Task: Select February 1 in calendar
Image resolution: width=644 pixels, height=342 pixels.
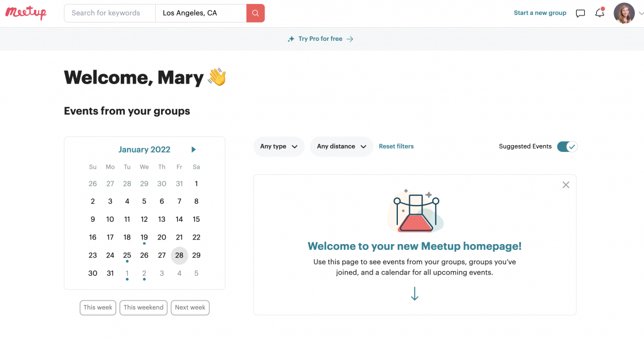Action: (x=127, y=273)
